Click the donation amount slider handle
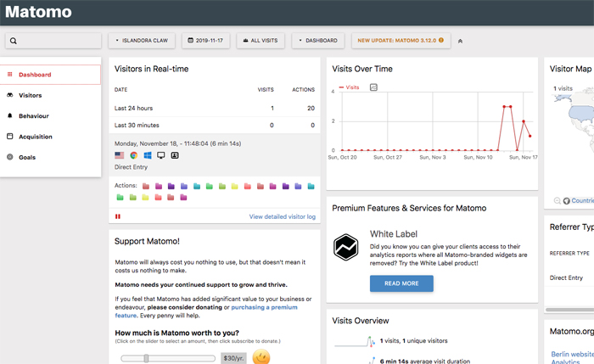Screen dimensions: 594x364 click(x=146, y=358)
